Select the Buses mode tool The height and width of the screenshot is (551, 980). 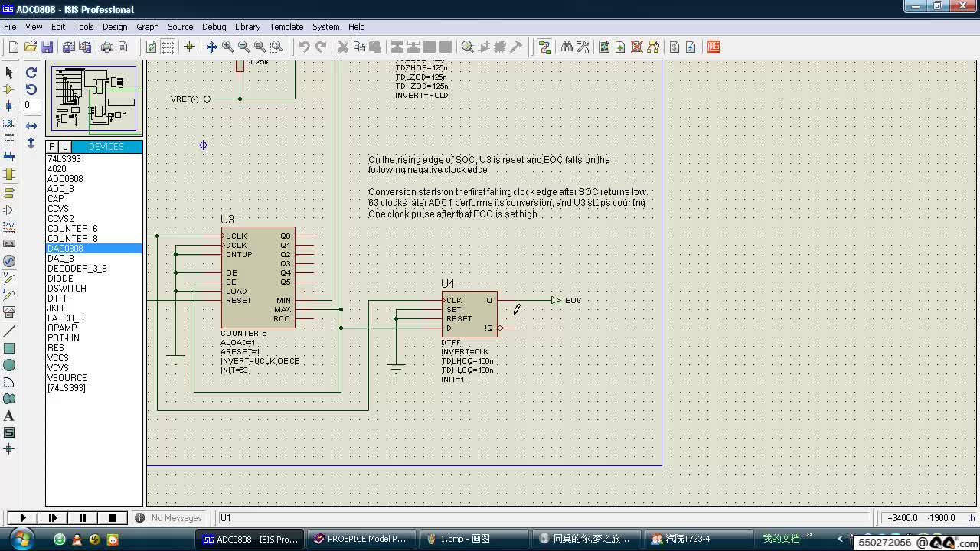coord(9,157)
